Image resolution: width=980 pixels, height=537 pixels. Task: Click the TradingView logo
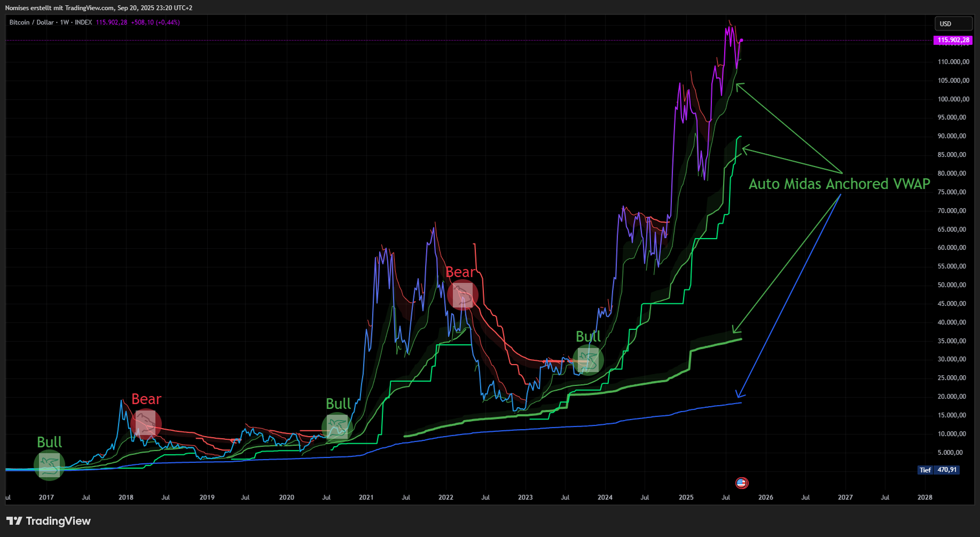[49, 521]
